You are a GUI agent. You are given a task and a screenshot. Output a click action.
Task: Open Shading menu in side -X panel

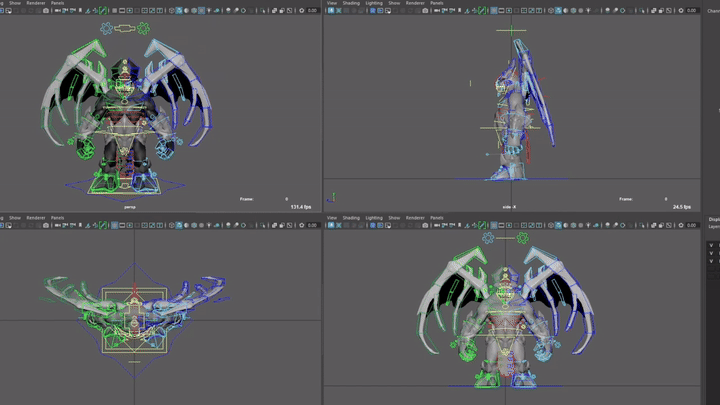point(351,3)
